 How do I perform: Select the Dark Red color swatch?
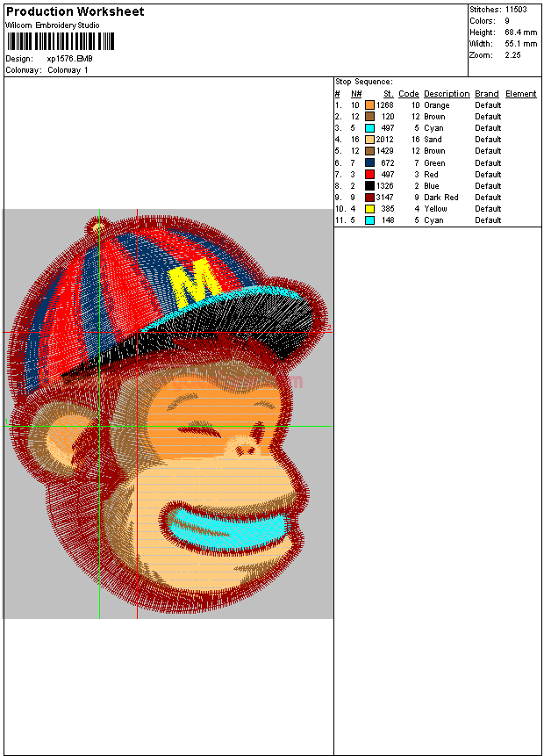pos(369,198)
